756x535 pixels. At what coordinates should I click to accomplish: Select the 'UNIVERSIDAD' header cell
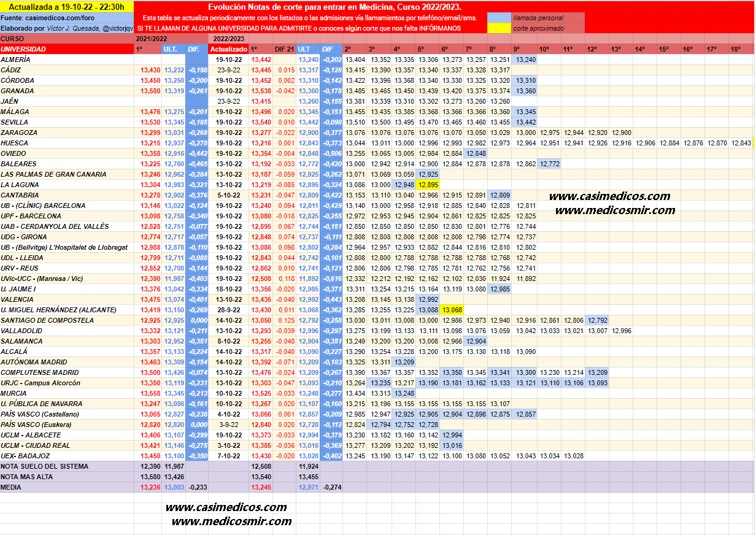(67, 49)
